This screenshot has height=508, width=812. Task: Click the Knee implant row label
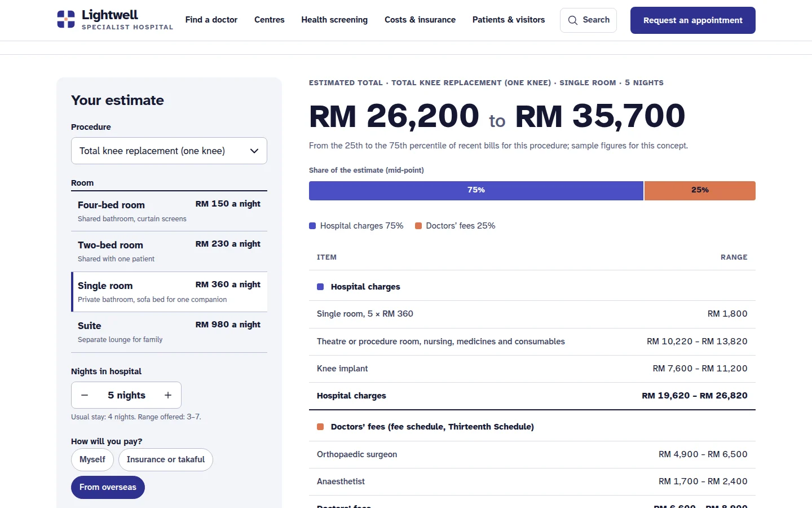click(x=342, y=369)
